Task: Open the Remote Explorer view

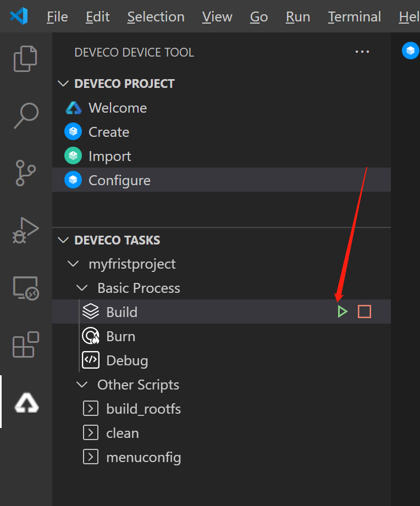Action: click(x=25, y=288)
